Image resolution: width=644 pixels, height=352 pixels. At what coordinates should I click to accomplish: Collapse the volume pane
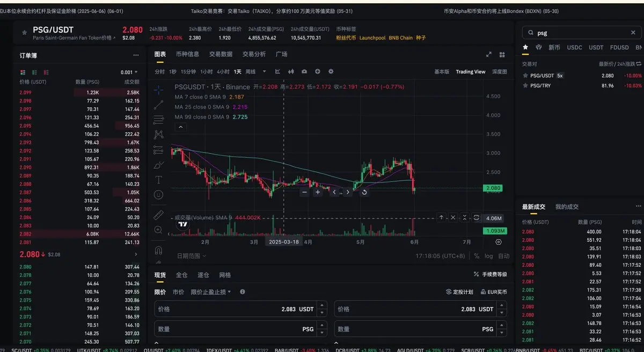point(465,217)
